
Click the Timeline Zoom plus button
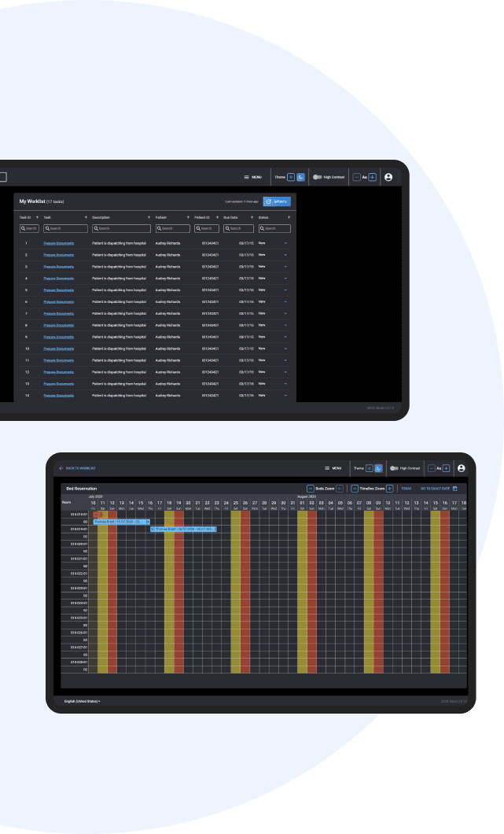point(390,489)
